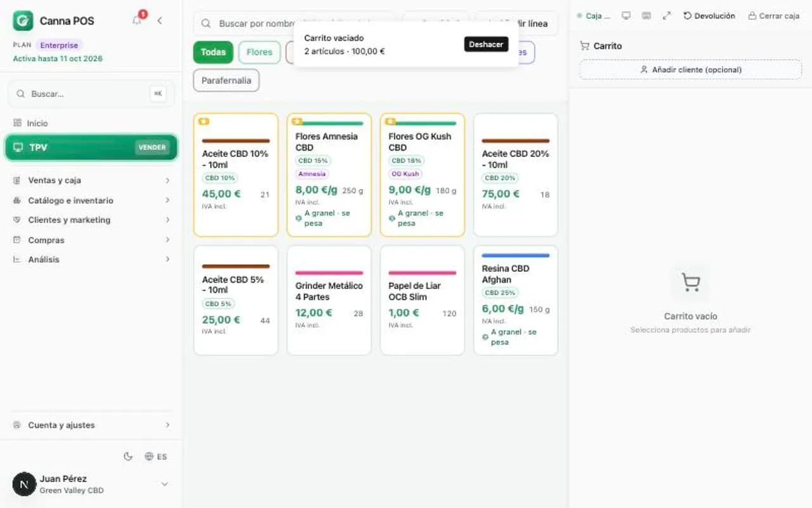Click the customer display monitor icon
Image resolution: width=812 pixels, height=508 pixels.
[x=626, y=15]
